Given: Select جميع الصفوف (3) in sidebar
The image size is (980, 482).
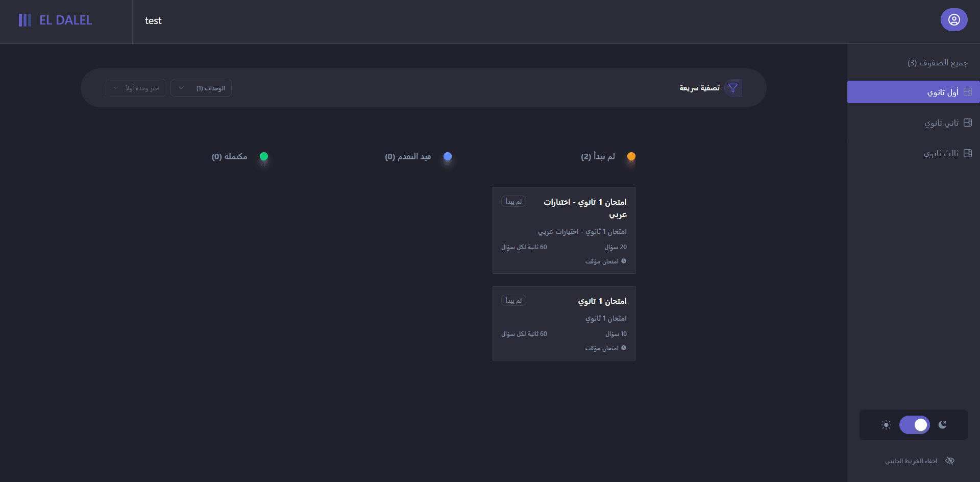Looking at the screenshot, I should pyautogui.click(x=938, y=62).
